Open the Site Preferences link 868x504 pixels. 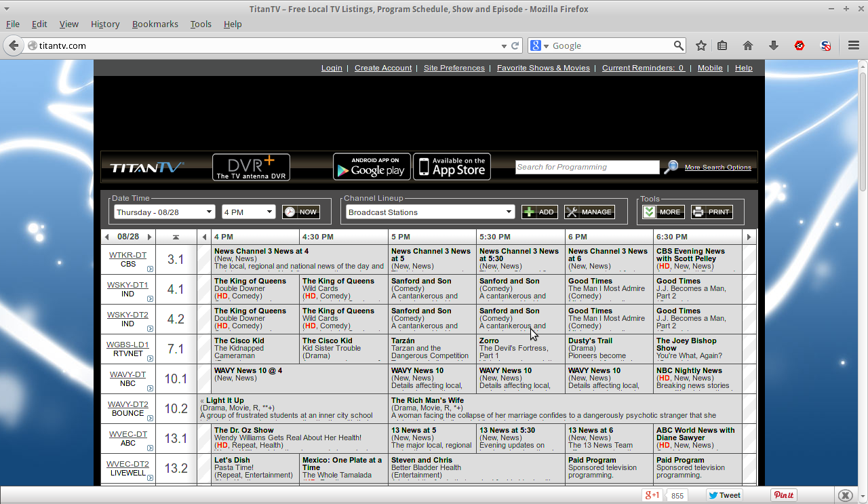point(454,68)
